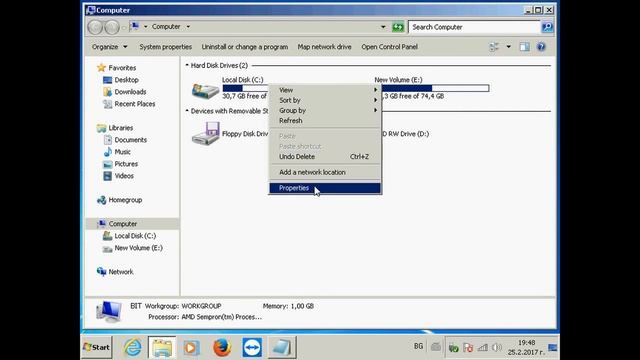The image size is (640, 360).
Task: Choose Properties in the context menu
Action: pyautogui.click(x=324, y=188)
